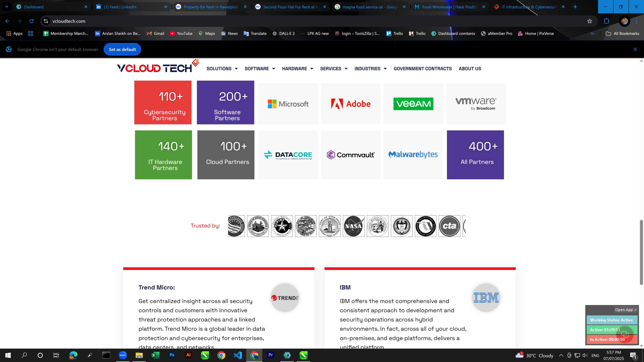The image size is (644, 362).
Task: Click the State of West Virginia seal
Action: pyautogui.click(x=258, y=226)
